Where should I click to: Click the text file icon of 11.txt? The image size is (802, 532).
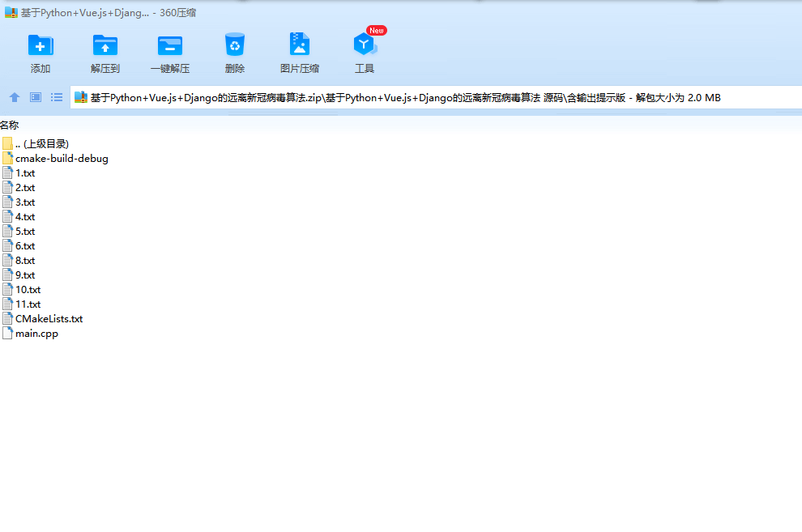(x=7, y=304)
